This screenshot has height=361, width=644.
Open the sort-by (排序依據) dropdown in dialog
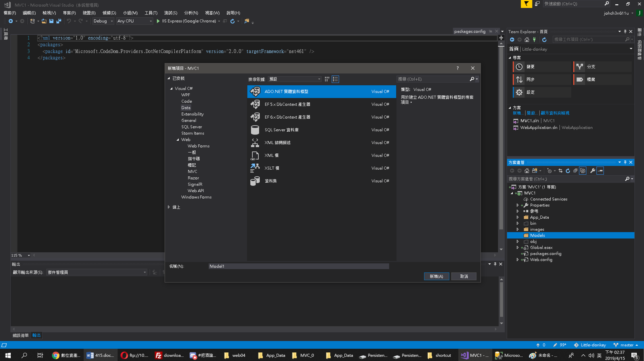point(295,79)
